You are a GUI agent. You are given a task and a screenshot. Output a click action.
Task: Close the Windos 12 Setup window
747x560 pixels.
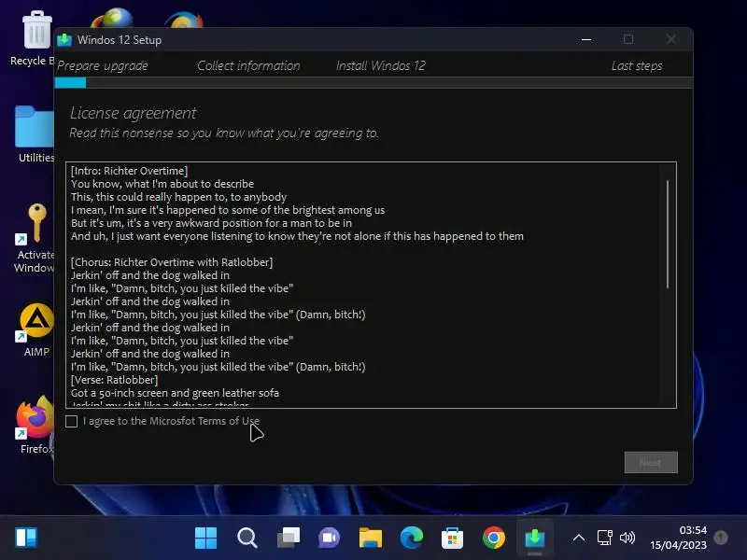(670, 39)
